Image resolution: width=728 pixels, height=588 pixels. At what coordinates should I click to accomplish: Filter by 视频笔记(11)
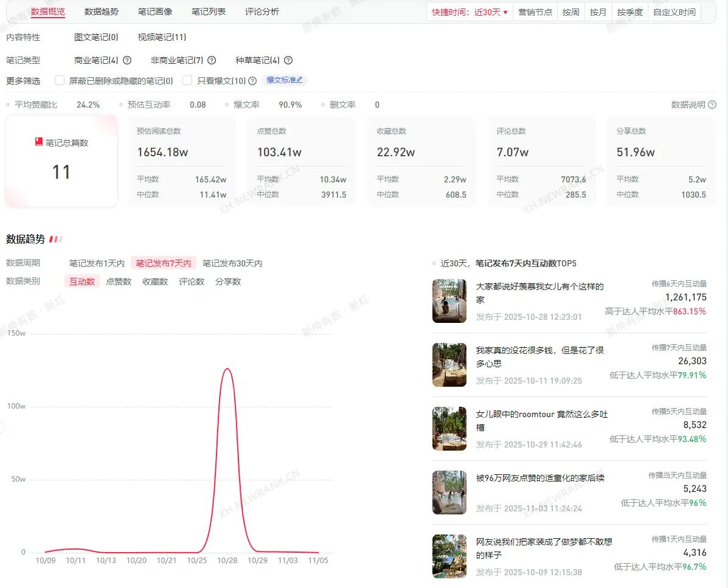point(162,37)
